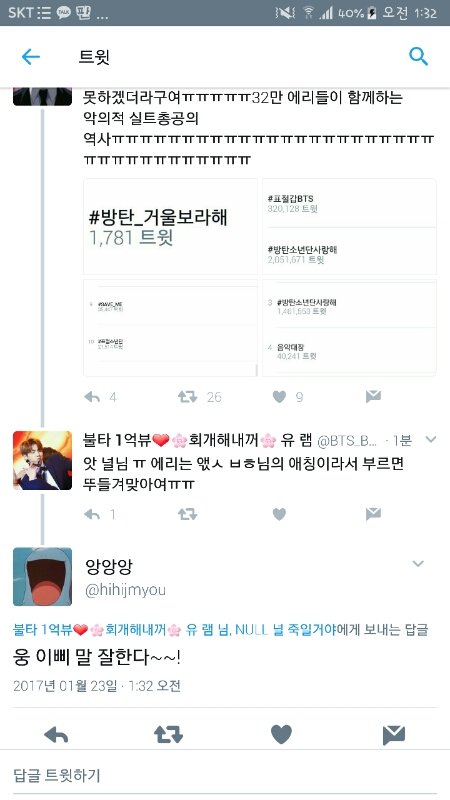Go back using the blue arrow
Screen dimensions: 450x800
[31, 57]
